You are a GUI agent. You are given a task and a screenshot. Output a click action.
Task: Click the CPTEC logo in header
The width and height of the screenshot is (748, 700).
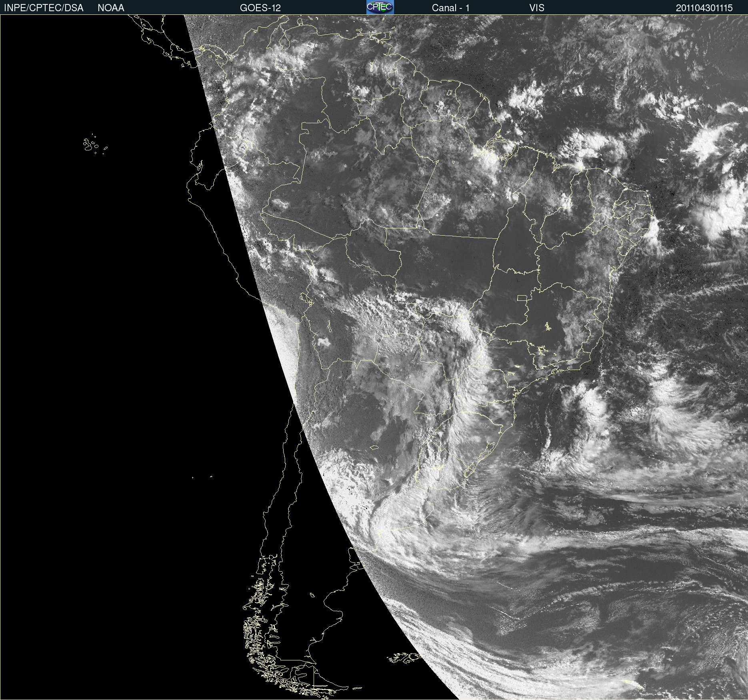point(380,7)
